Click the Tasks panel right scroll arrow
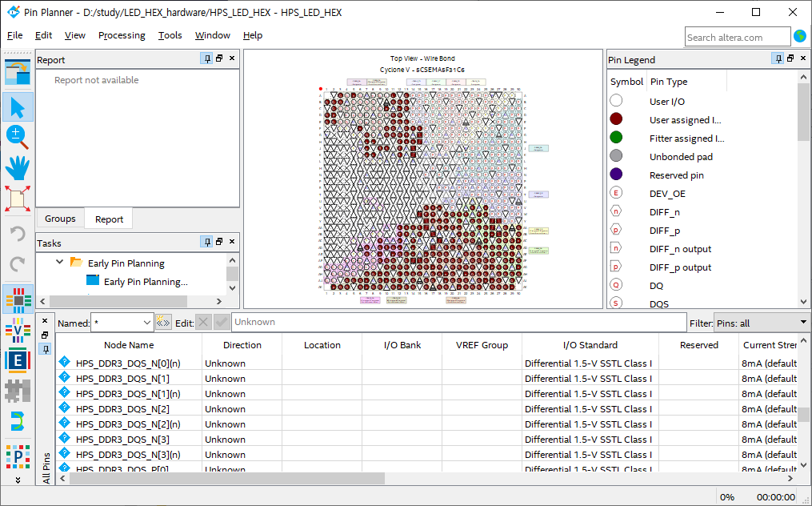 pyautogui.click(x=219, y=301)
